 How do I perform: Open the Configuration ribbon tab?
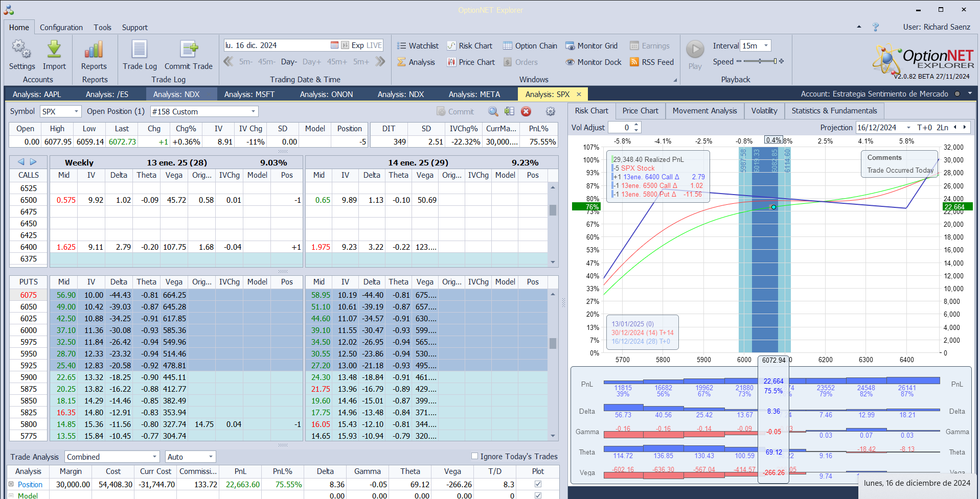61,28
